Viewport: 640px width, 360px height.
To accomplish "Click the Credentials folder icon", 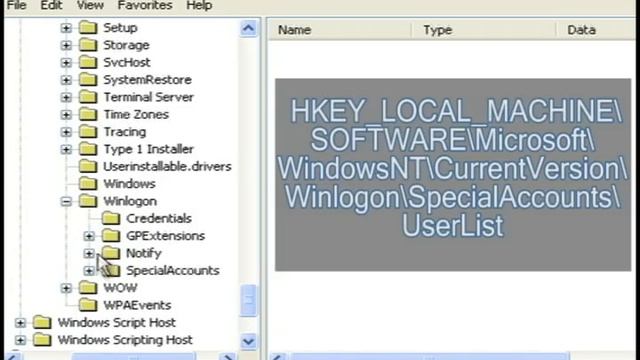I will [x=111, y=218].
